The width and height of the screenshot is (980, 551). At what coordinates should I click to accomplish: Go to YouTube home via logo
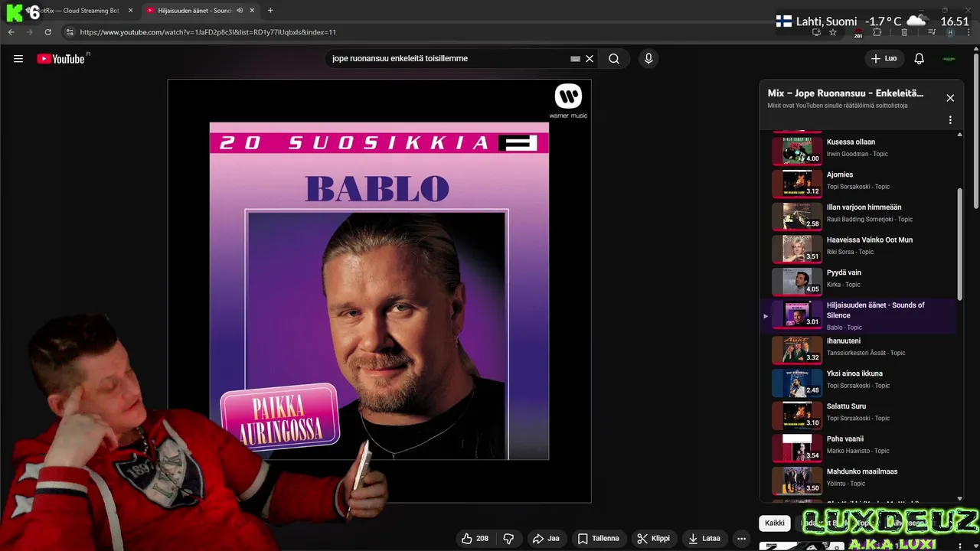pos(61,59)
